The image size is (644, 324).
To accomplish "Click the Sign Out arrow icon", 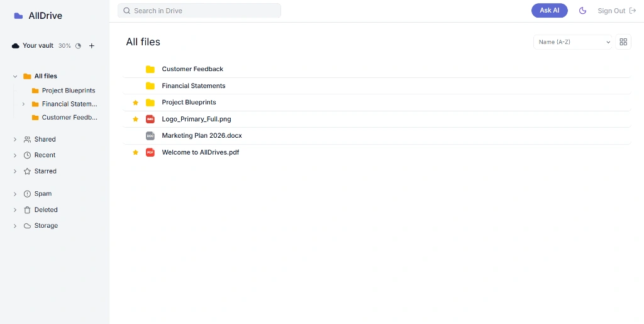I will click(x=633, y=11).
